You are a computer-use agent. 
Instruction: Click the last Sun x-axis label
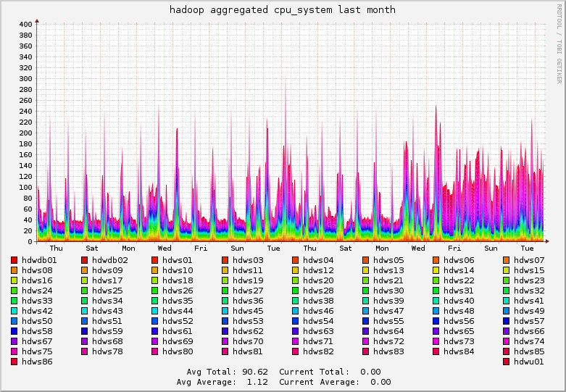coord(491,249)
